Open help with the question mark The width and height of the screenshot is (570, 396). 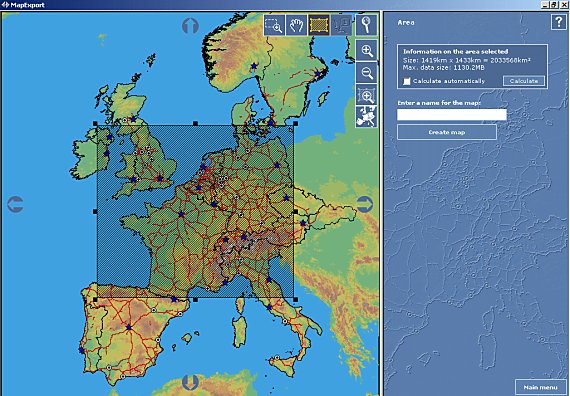(x=559, y=23)
